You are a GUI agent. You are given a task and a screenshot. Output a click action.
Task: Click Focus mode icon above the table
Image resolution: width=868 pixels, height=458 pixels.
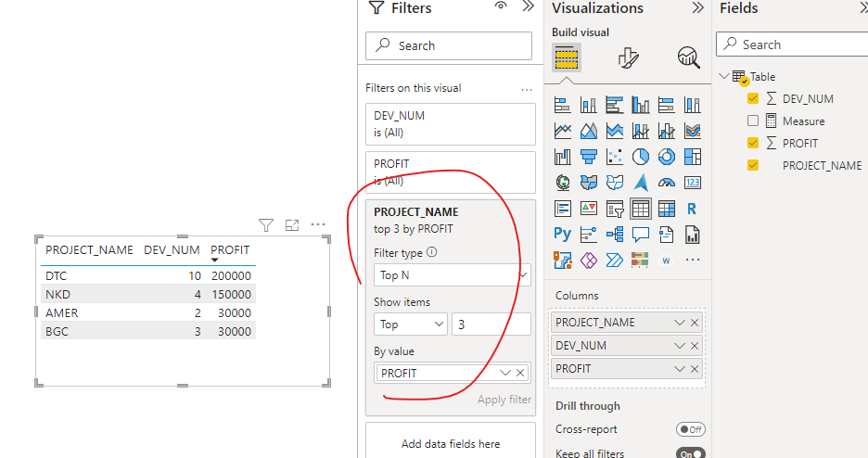click(292, 225)
